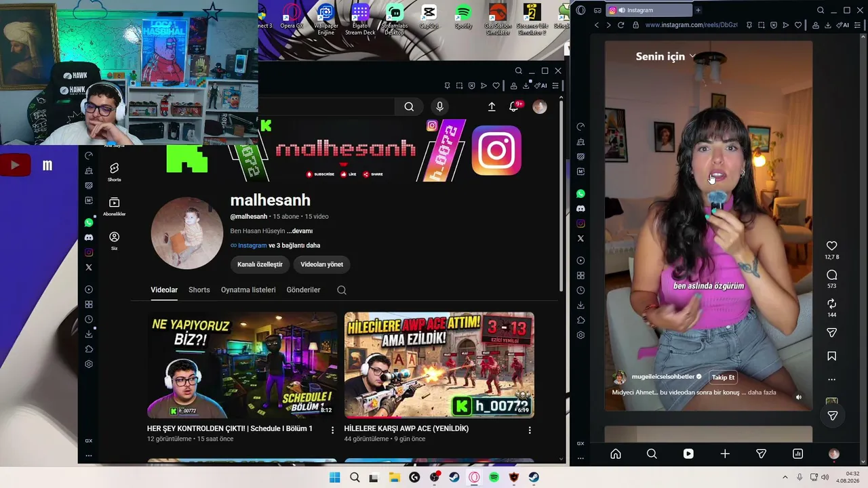Viewport: 868px width, 488px height.
Task: Open Instagram Reels in bottom bar
Action: pos(688,454)
